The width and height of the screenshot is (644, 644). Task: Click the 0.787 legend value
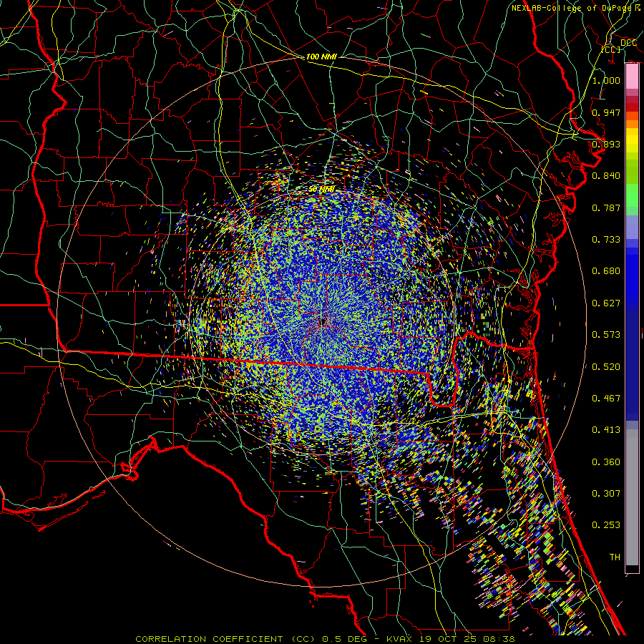[606, 208]
